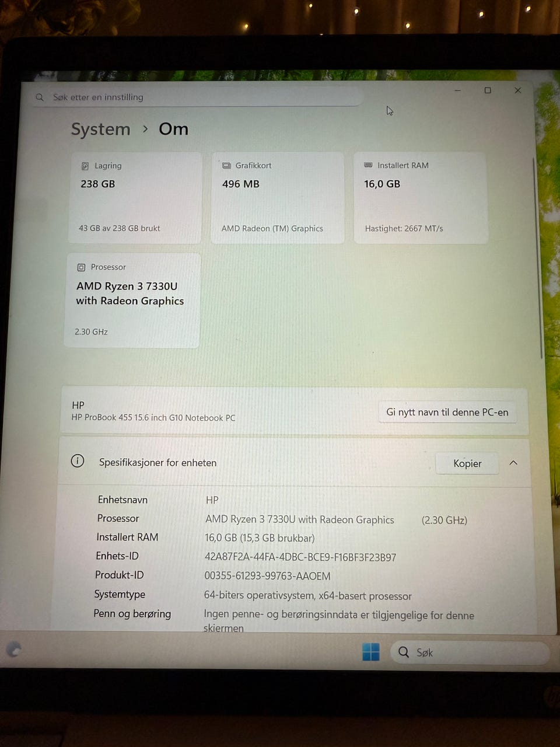Select the Enhets-ID value 42A87F2A-44FA-4DBC
The image size is (560, 747).
[300, 557]
